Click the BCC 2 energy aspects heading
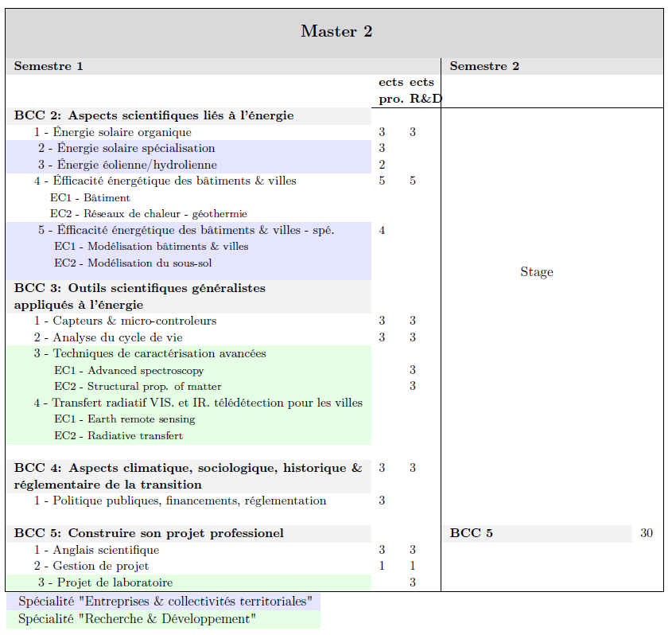This screenshot has width=672, height=635. (x=153, y=116)
